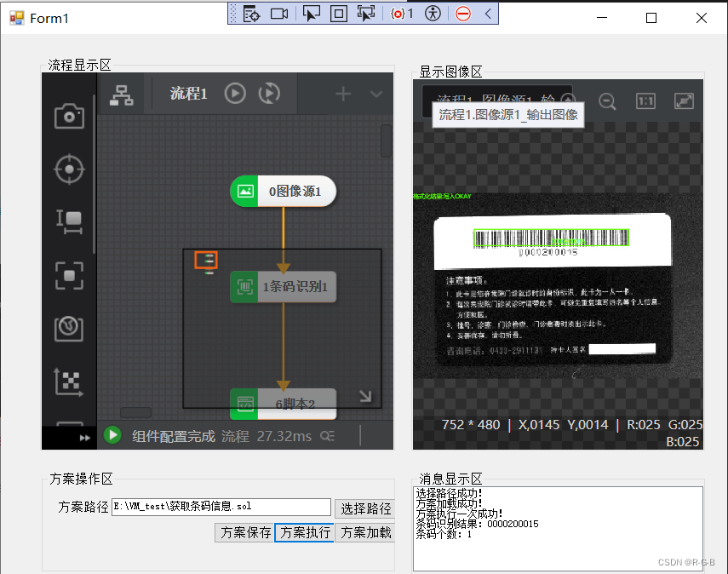Click the 选择路径 button
The height and width of the screenshot is (574, 728).
pos(365,508)
